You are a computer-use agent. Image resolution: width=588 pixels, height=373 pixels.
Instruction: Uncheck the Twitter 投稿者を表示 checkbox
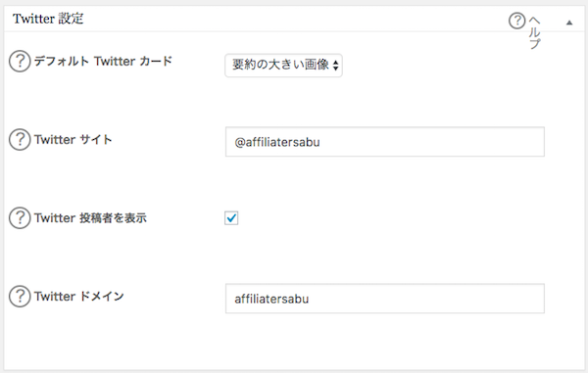231,218
